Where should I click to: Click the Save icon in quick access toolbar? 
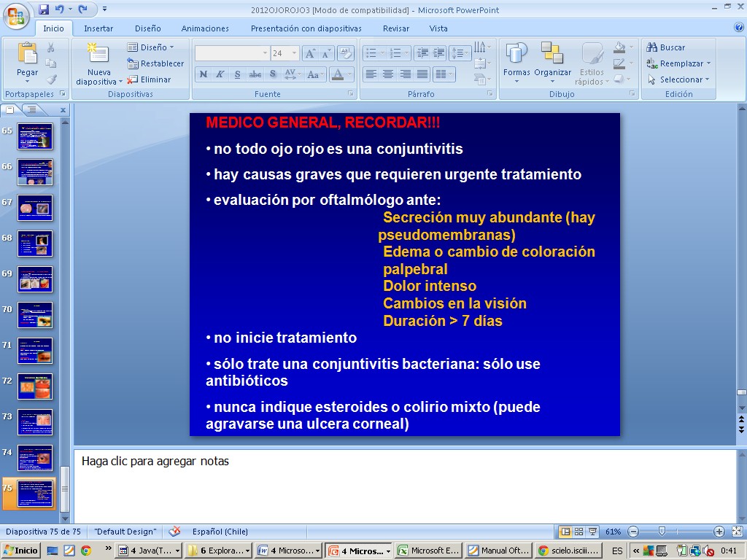[44, 9]
